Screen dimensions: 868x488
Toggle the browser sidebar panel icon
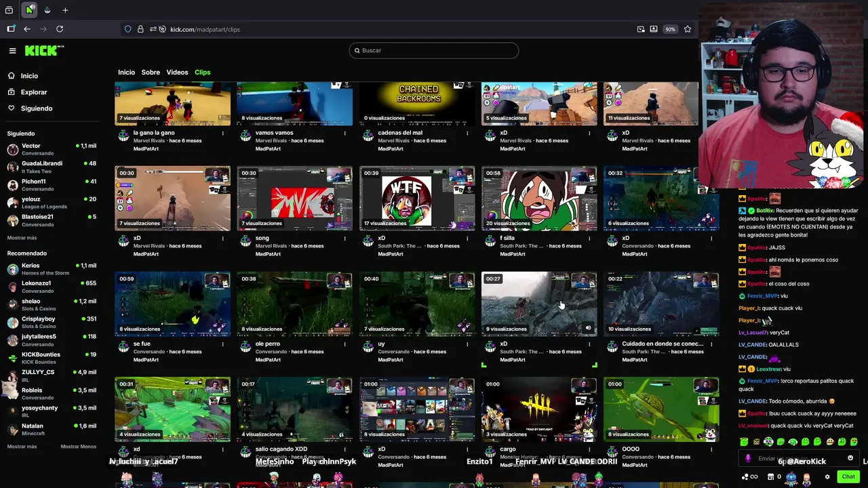tap(11, 29)
